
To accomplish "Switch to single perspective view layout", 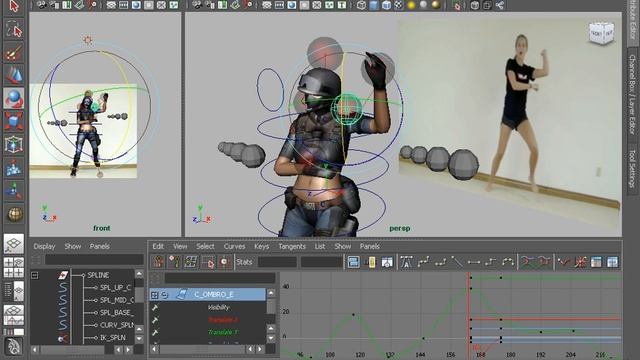I will 14,244.
